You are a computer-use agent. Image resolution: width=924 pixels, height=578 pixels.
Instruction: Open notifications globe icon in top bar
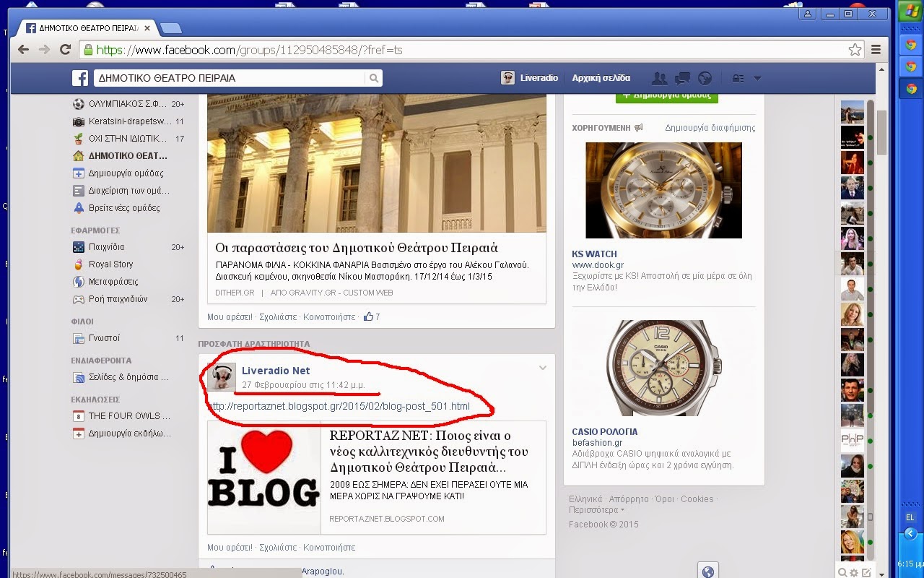point(705,78)
